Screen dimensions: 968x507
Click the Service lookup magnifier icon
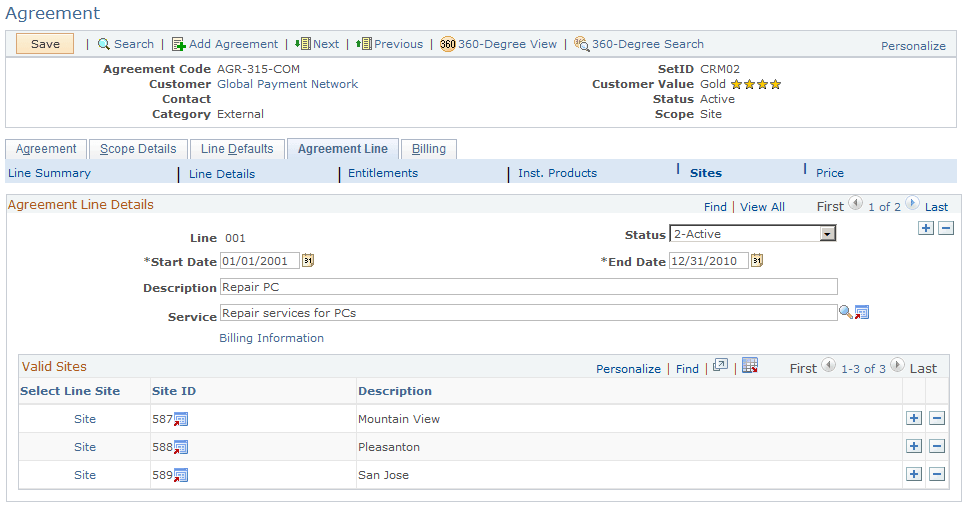(845, 312)
